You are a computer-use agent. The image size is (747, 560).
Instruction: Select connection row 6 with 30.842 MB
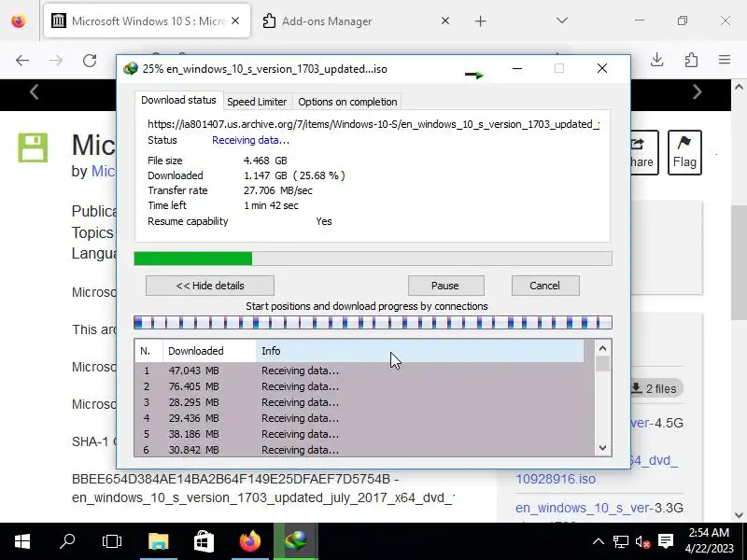point(364,450)
